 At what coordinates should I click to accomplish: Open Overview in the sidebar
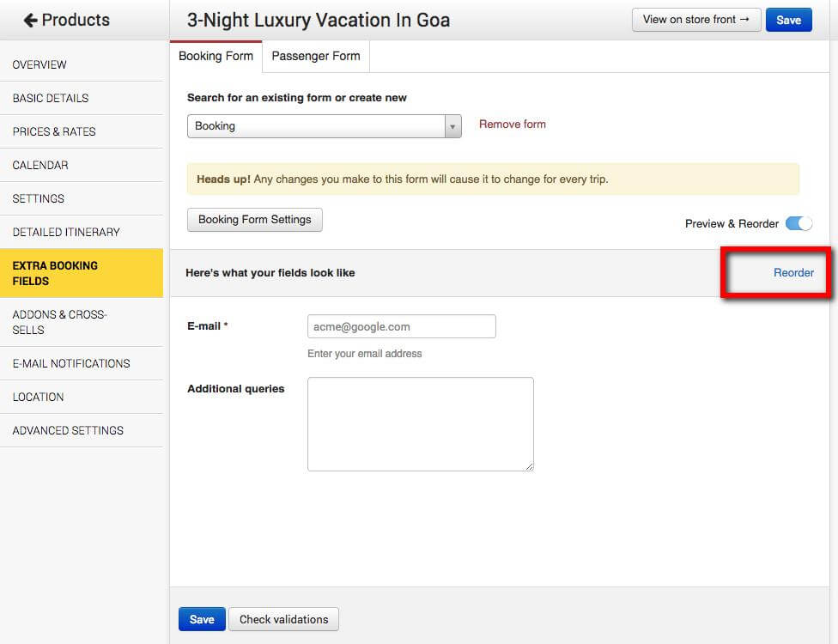(39, 64)
